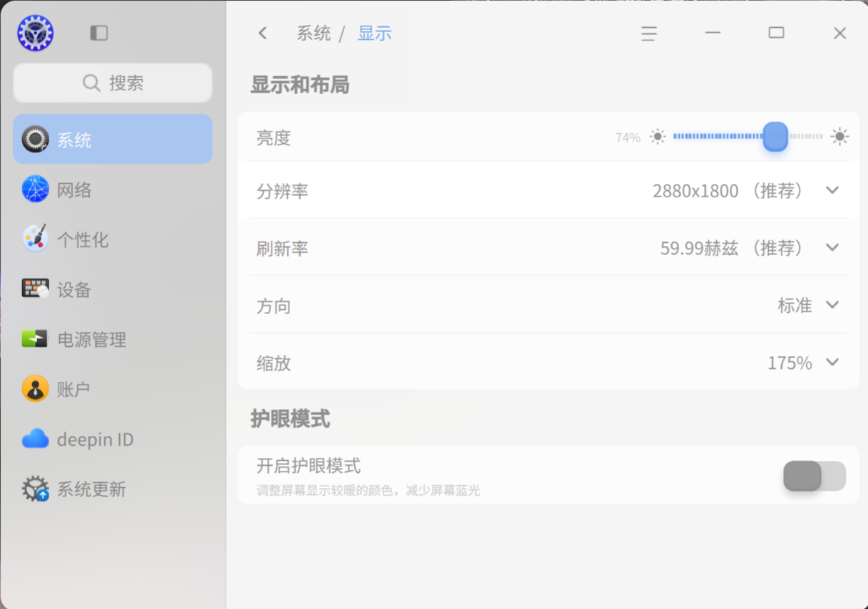Click the low brightness sun icon
This screenshot has height=609, width=868.
pos(658,136)
